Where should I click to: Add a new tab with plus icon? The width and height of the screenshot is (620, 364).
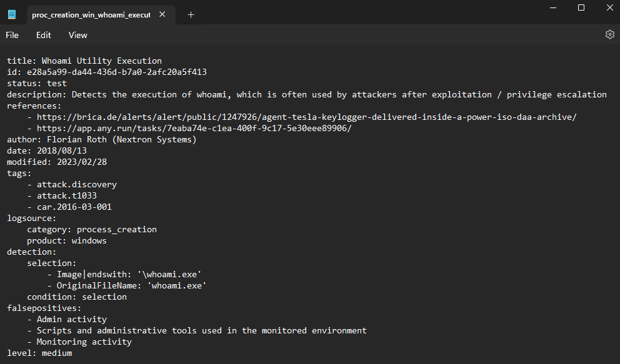coord(191,14)
